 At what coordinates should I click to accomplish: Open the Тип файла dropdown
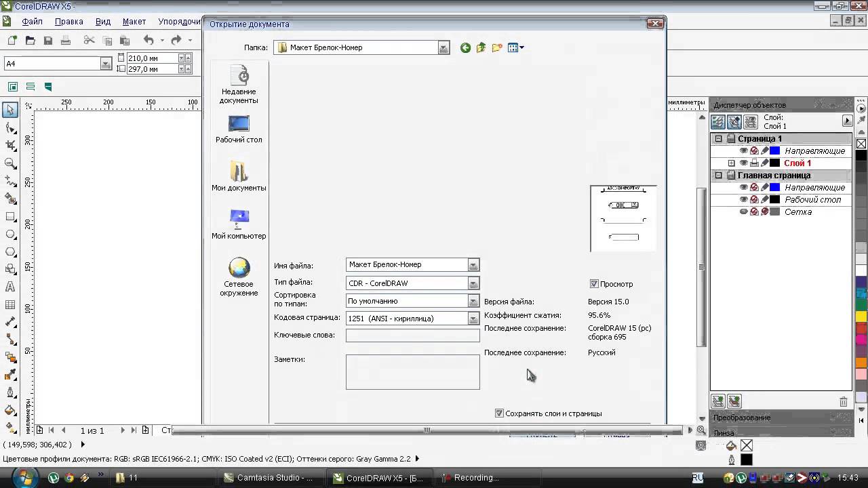(473, 283)
